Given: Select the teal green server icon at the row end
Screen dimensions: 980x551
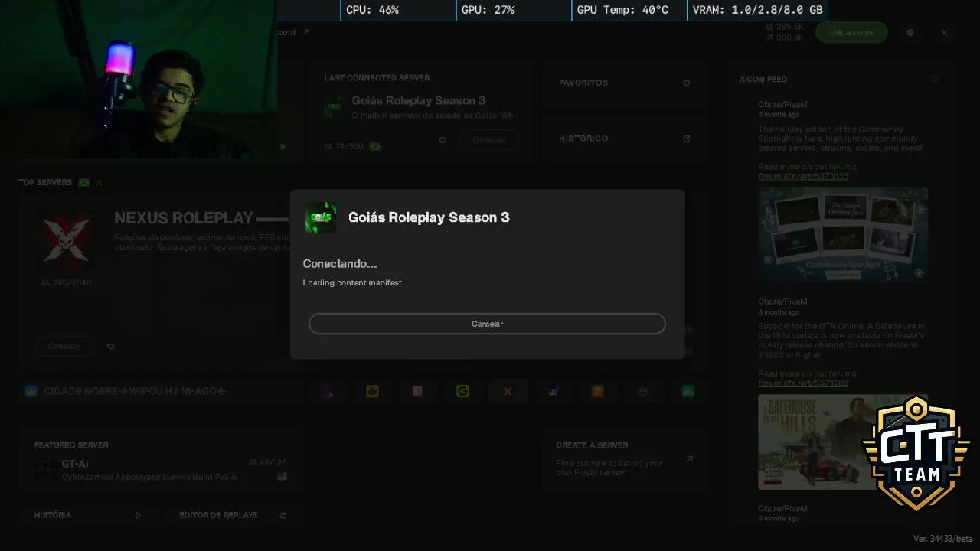Looking at the screenshot, I should coord(688,391).
